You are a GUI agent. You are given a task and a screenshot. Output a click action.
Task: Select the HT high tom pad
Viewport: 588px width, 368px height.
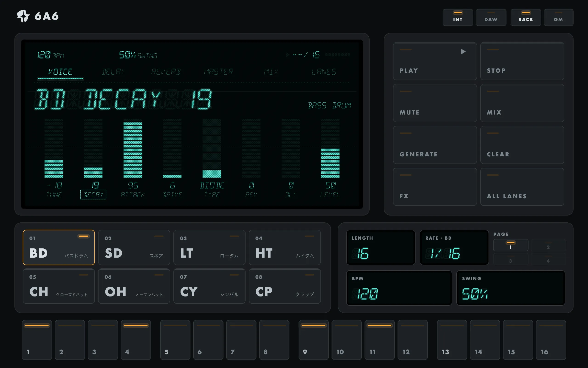point(285,247)
